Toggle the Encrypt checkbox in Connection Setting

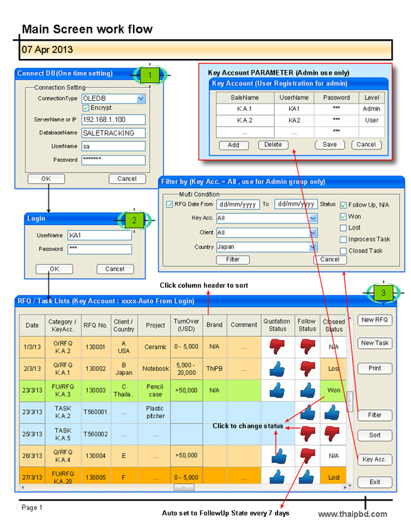[x=86, y=108]
